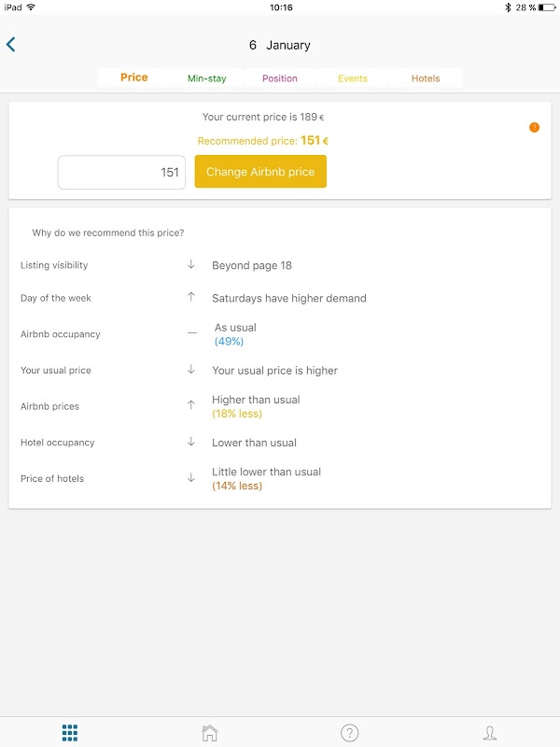Go to the Hotels tab
Screen dimensions: 560x747
click(426, 78)
